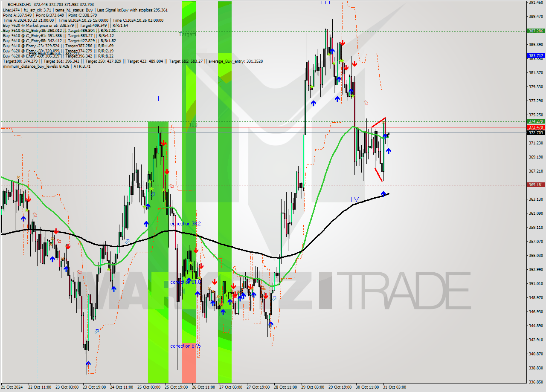Select the '23 Oct 03:00' time label
Viewport: 546px width, 392px height.
coord(66,387)
